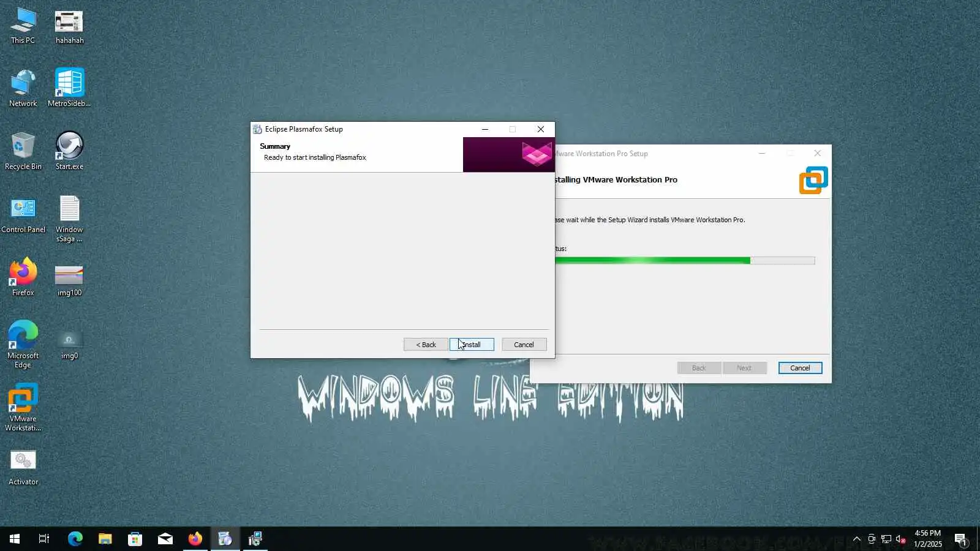This screenshot has height=551, width=980.
Task: Open File Explorer from the taskbar
Action: [105, 539]
